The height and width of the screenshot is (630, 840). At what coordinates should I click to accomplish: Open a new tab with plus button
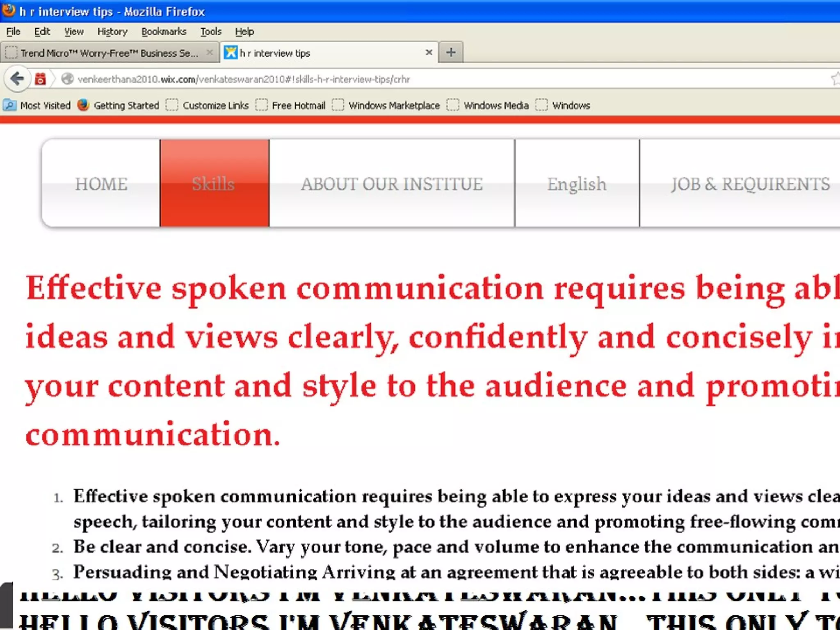(x=451, y=52)
